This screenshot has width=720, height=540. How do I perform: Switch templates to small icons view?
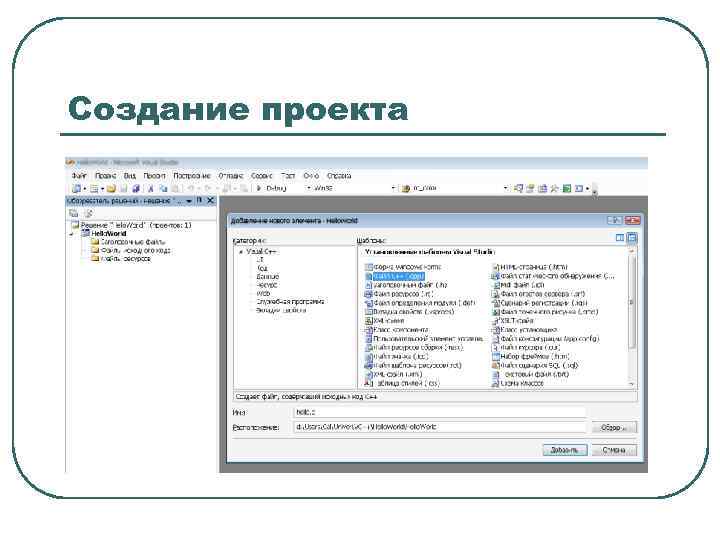click(x=632, y=238)
